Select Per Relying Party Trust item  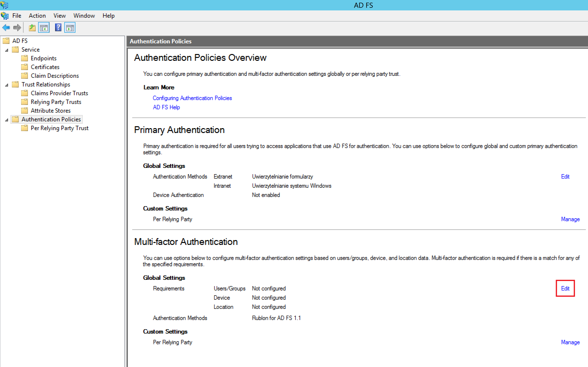pyautogui.click(x=59, y=128)
